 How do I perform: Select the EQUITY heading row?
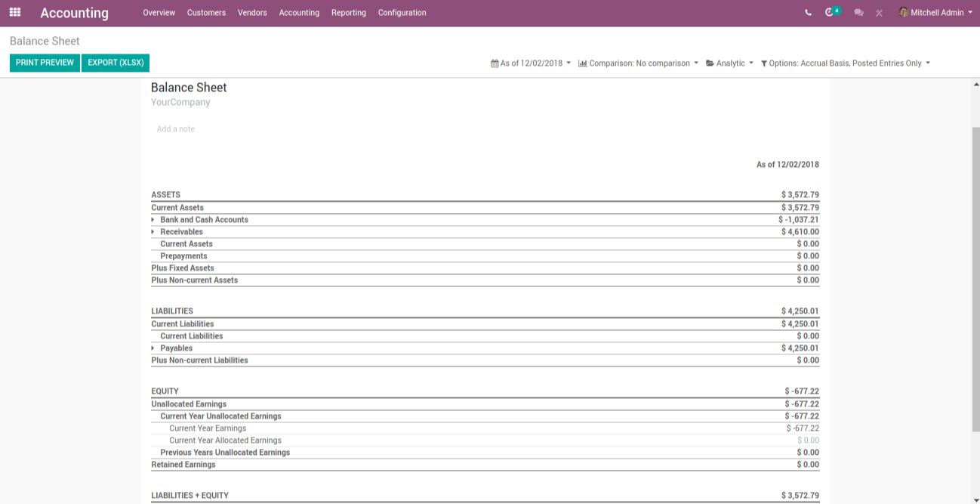[x=485, y=391]
